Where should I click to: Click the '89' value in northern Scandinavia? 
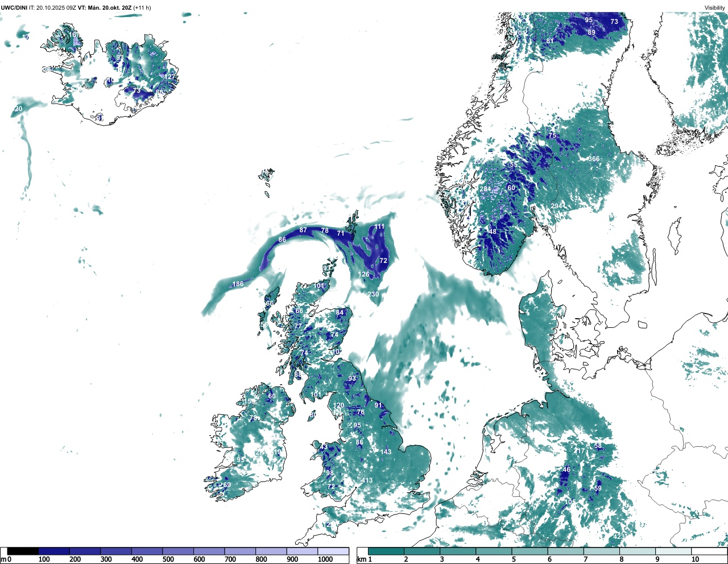coord(591,32)
